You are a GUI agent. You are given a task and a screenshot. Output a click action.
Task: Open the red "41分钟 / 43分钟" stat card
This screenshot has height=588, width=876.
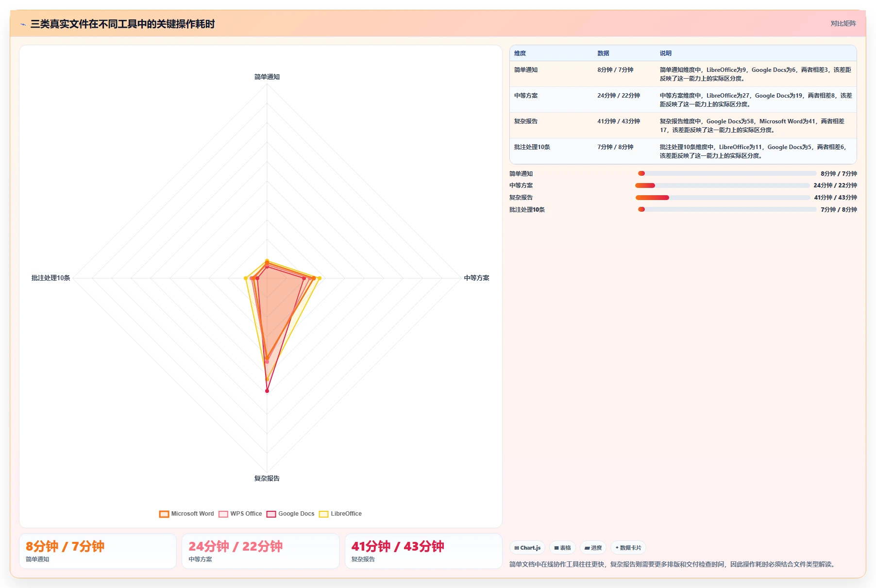[423, 551]
